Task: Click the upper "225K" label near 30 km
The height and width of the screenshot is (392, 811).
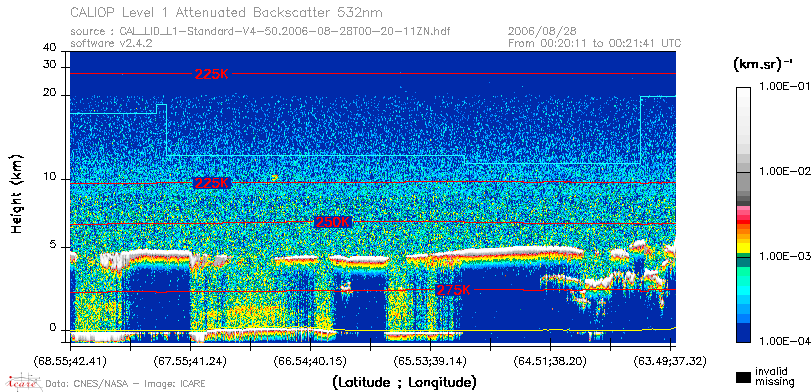Action: pos(211,74)
